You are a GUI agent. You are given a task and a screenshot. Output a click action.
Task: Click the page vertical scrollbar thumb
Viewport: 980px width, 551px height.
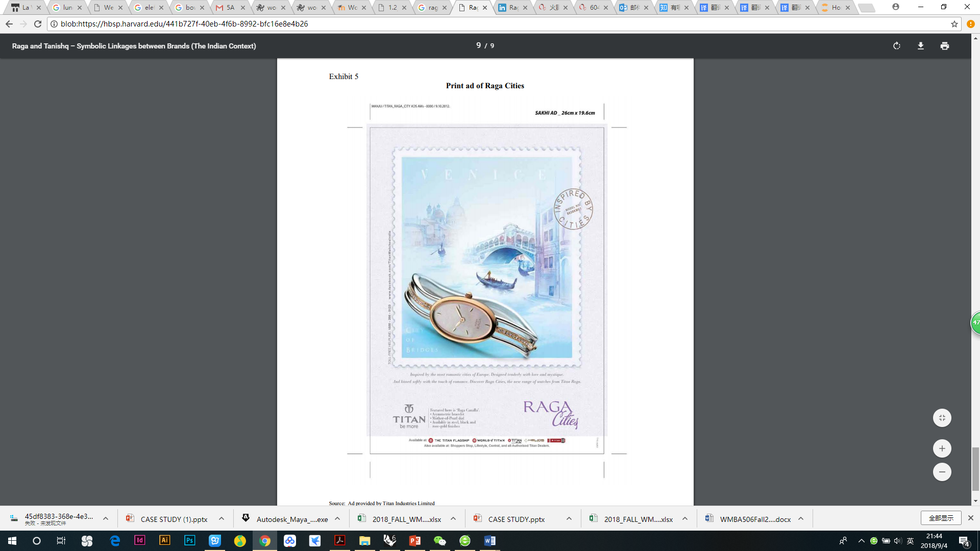coord(975,469)
